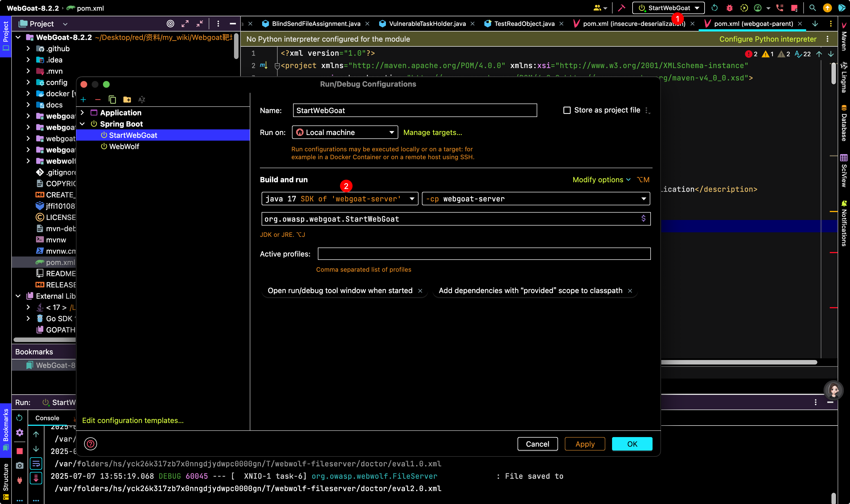Click the Debug bug icon in toolbar
Image resolution: width=850 pixels, height=504 pixels.
pos(729,8)
